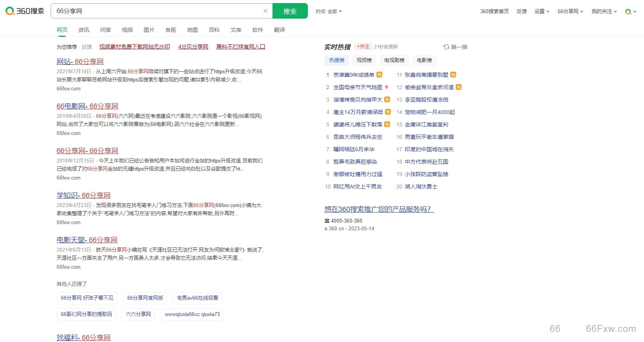Click the green 搜索 button
644x342 pixels.
(x=290, y=11)
